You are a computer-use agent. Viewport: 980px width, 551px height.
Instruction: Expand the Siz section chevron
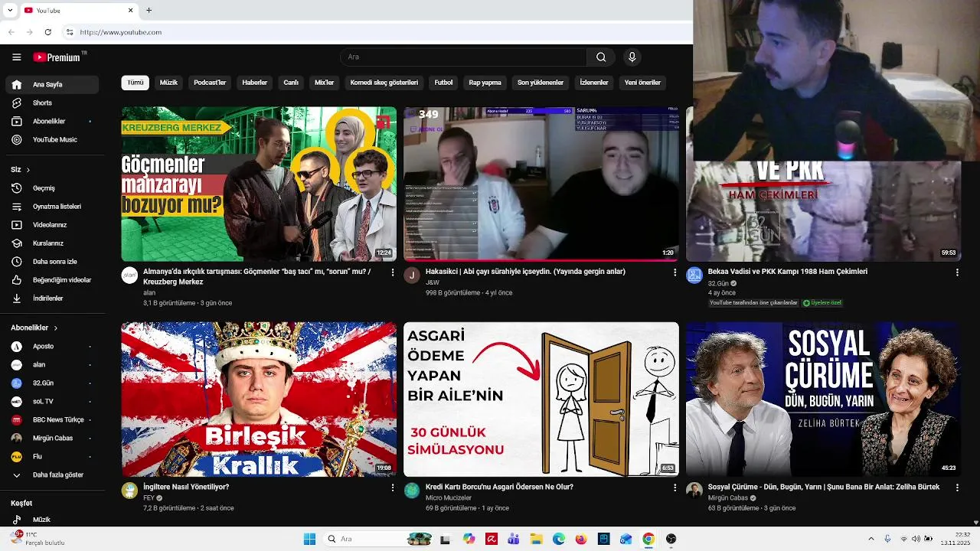click(28, 170)
